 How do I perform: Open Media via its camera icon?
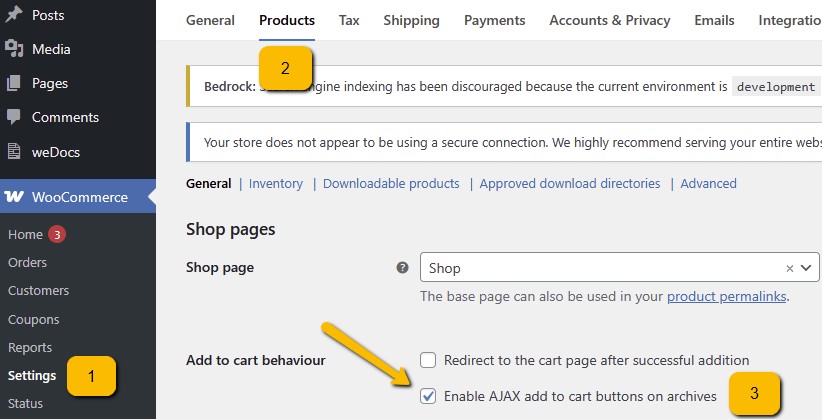[x=14, y=49]
